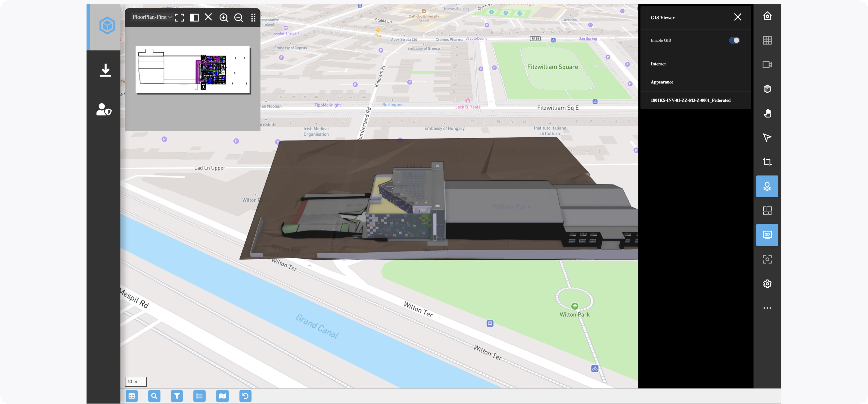The height and width of the screenshot is (404, 868).
Task: Activate the pan hand tool
Action: click(x=767, y=113)
